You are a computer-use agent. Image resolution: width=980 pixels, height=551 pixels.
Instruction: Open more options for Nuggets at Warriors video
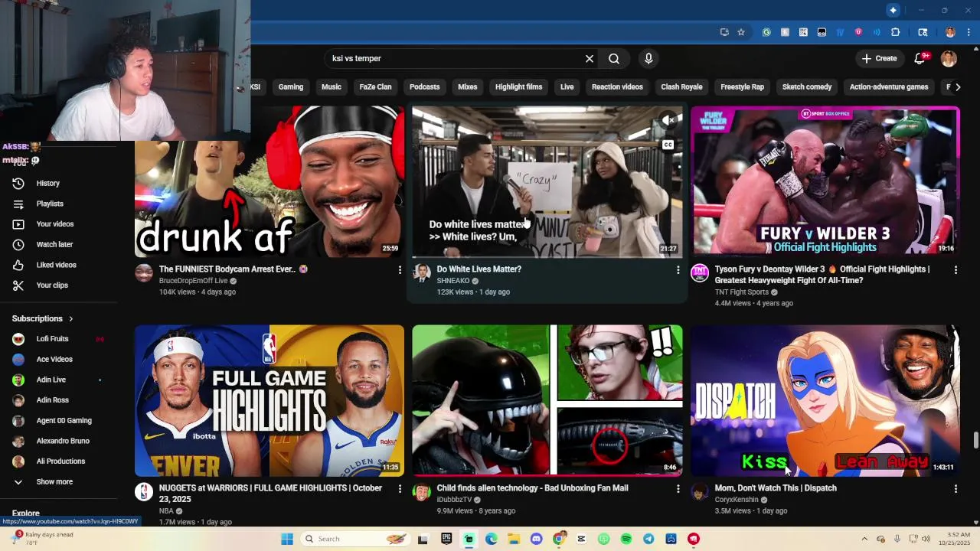pos(400,488)
